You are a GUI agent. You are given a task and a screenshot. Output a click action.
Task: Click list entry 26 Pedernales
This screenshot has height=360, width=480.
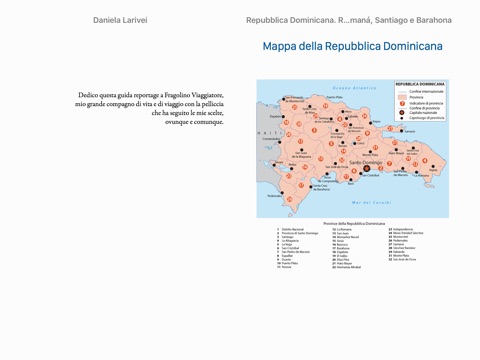pyautogui.click(x=398, y=240)
